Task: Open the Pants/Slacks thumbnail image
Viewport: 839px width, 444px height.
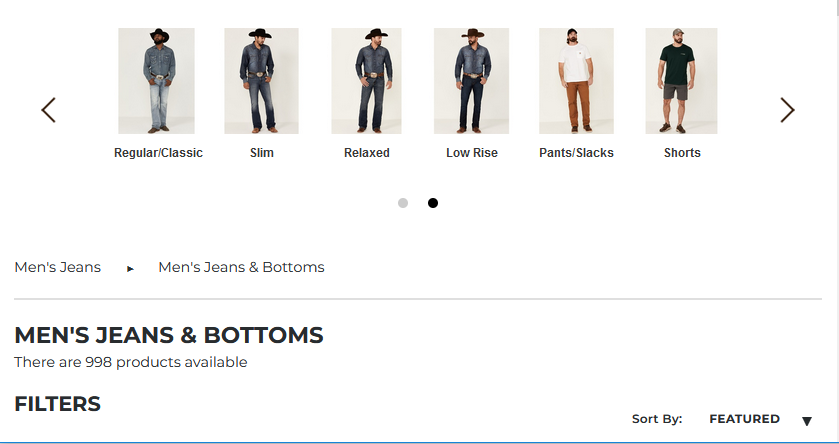Action: [576, 81]
